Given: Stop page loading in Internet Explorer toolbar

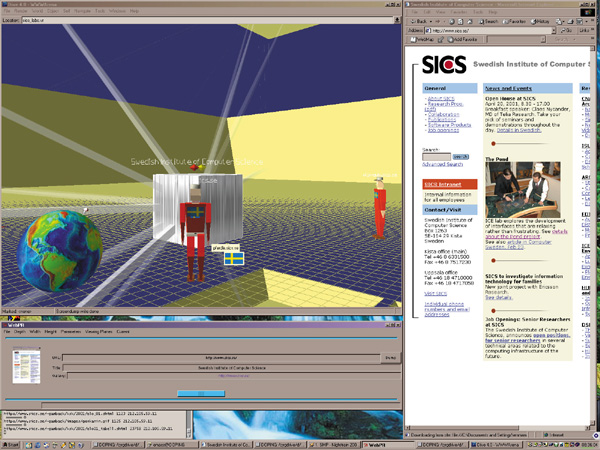Looking at the screenshot, I should tap(452, 21).
